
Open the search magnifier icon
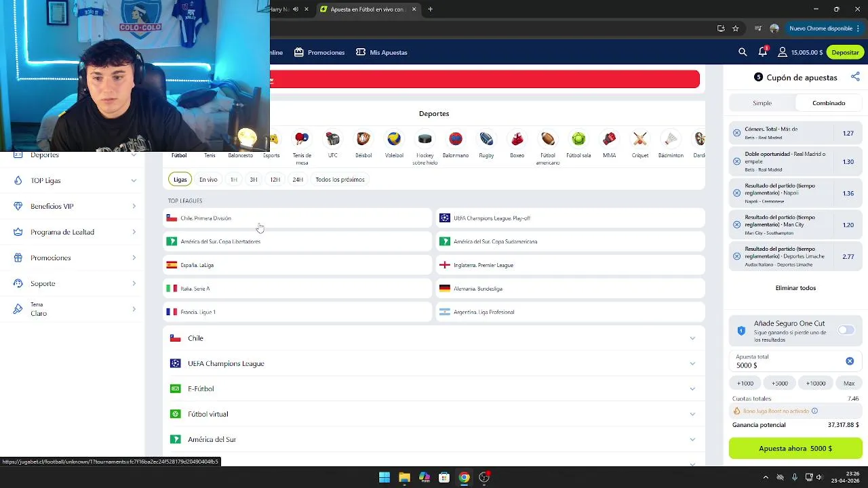743,52
